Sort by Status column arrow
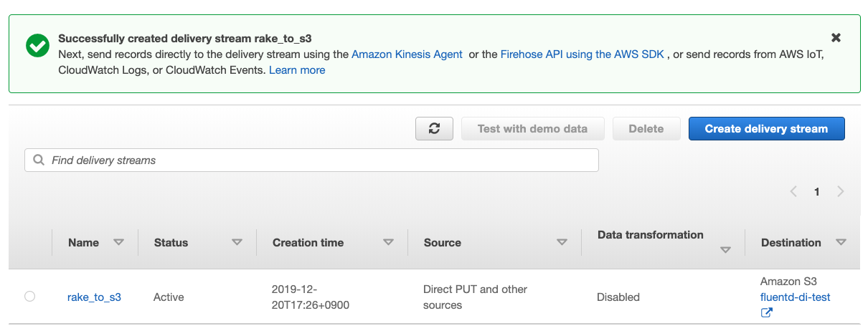This screenshot has width=868, height=331. [237, 242]
